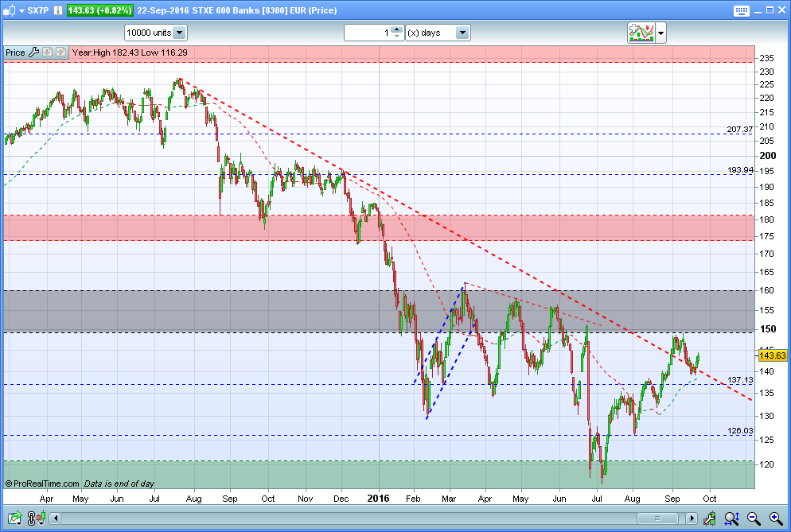
Task: Click the add indicator chart icon
Action: tap(641, 33)
